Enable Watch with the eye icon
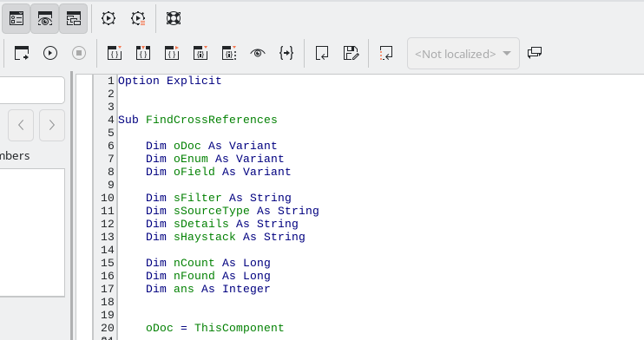 pyautogui.click(x=258, y=54)
